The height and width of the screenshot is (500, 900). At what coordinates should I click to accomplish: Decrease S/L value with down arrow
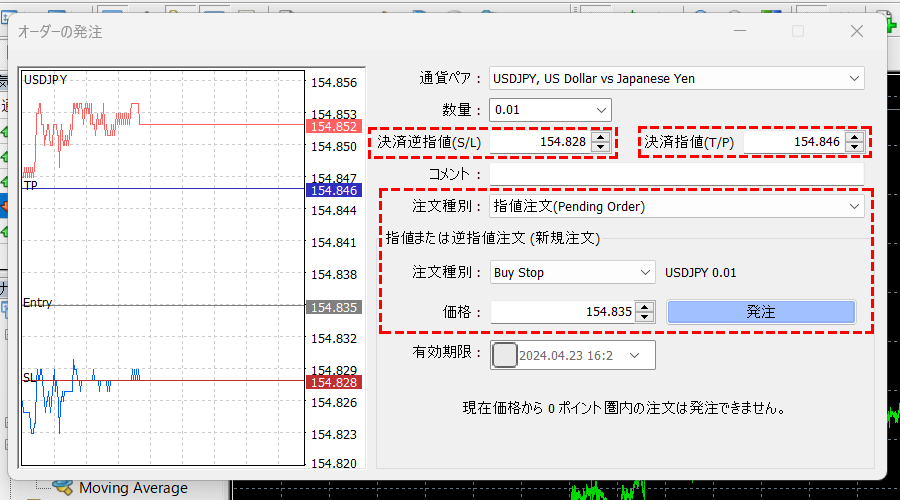click(x=600, y=147)
